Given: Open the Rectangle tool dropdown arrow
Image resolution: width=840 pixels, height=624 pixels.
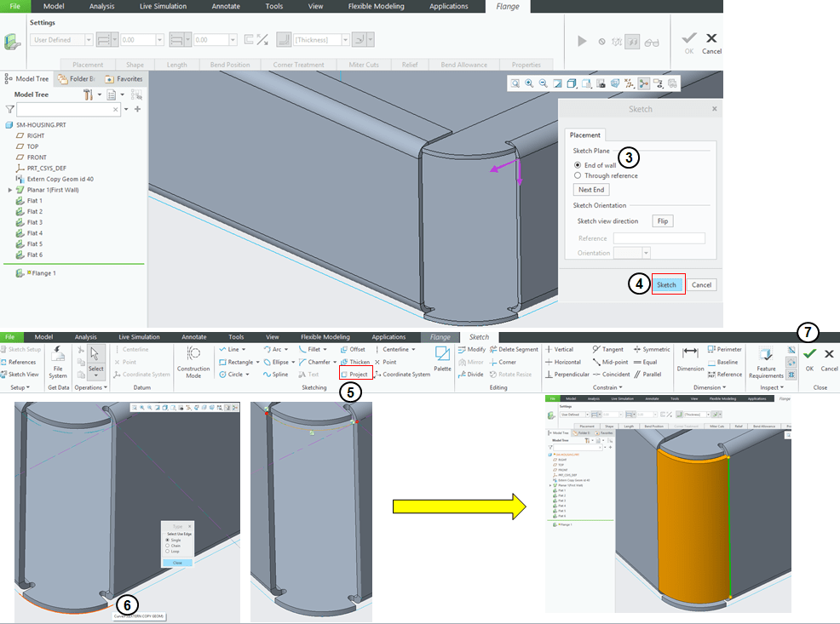Looking at the screenshot, I should point(257,362).
